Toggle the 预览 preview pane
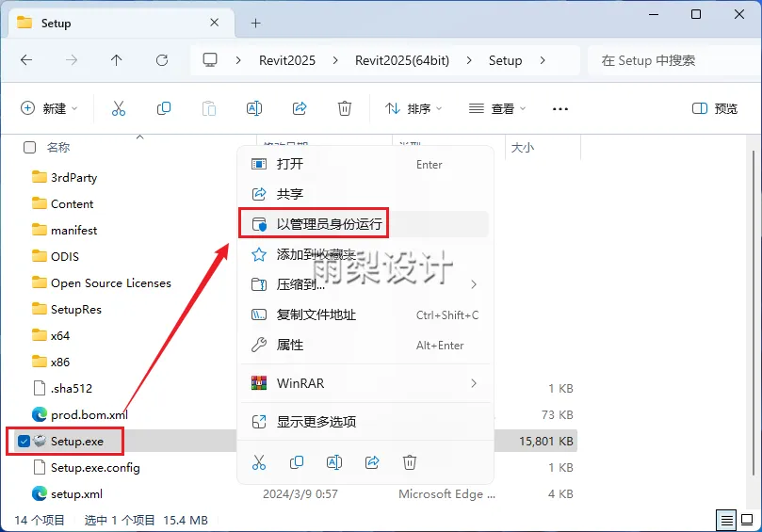762x532 pixels. click(x=714, y=108)
